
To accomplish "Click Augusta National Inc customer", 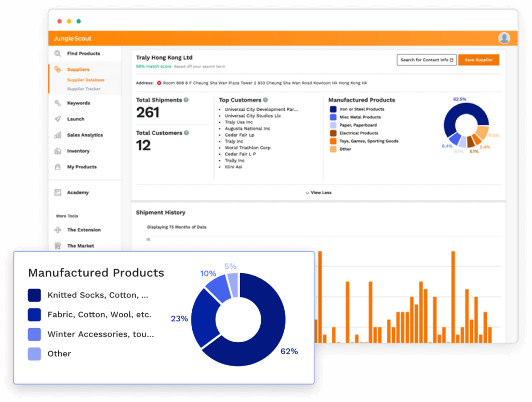I will (x=247, y=128).
